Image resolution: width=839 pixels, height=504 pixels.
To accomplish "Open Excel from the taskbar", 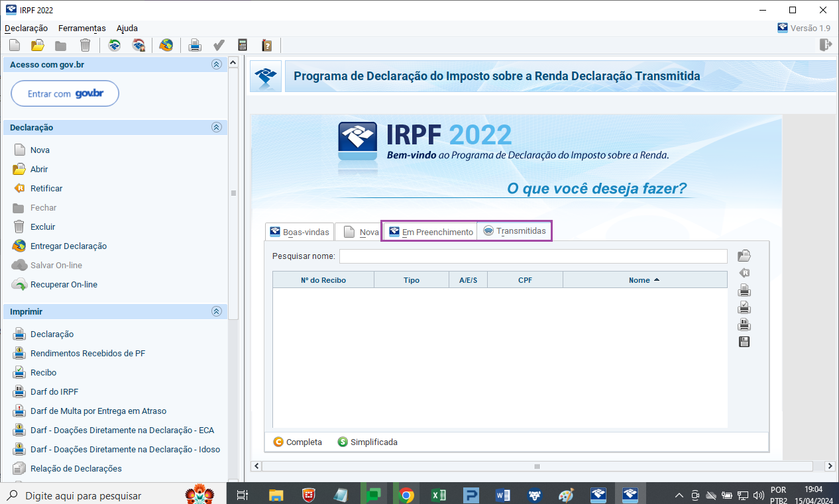I will coord(438,495).
